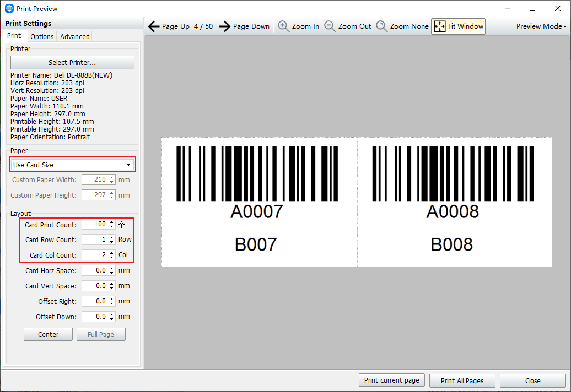Click the Zoom None label
571x392 pixels.
pos(410,26)
